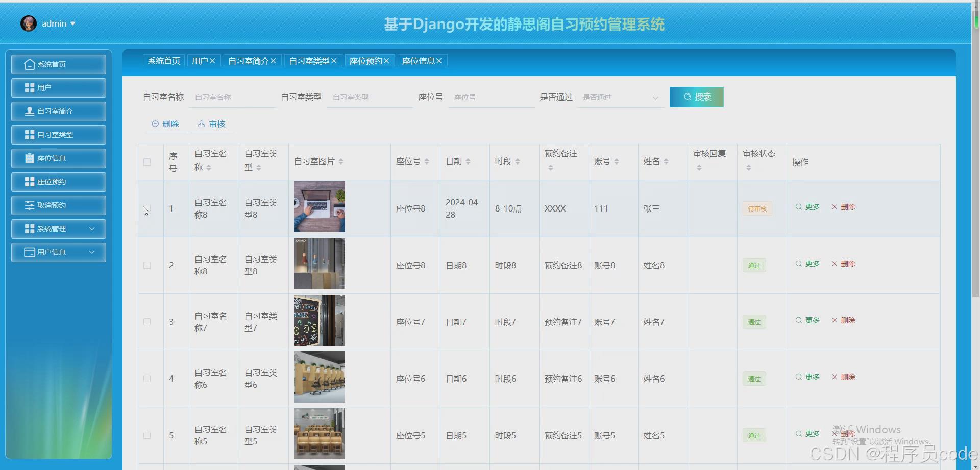
Task: Click 更多 for row 4
Action: click(807, 377)
